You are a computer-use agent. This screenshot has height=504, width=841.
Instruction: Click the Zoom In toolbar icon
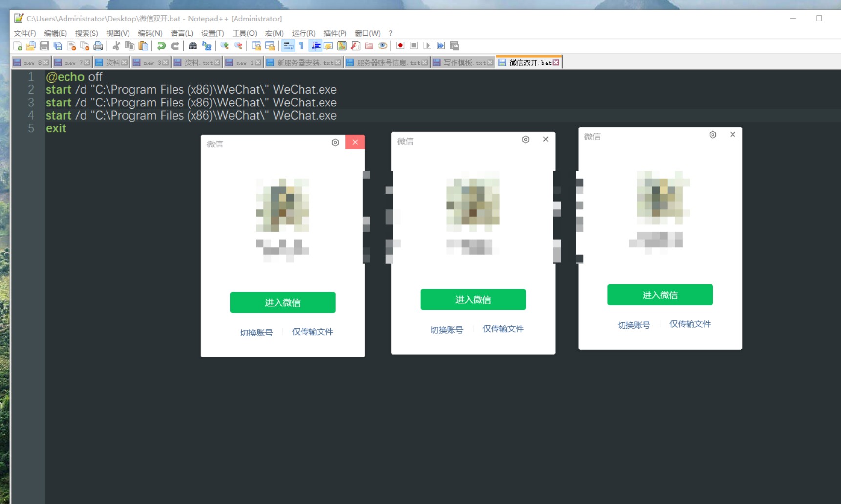point(225,46)
